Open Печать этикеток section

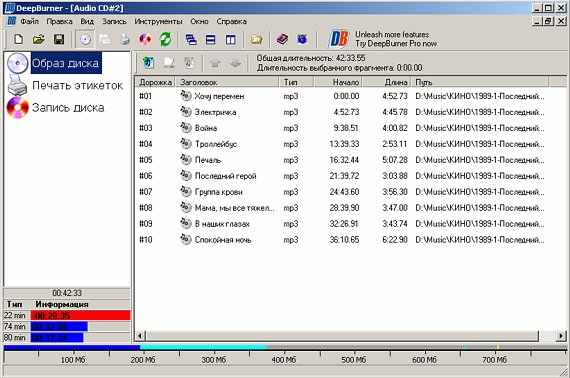[x=77, y=85]
